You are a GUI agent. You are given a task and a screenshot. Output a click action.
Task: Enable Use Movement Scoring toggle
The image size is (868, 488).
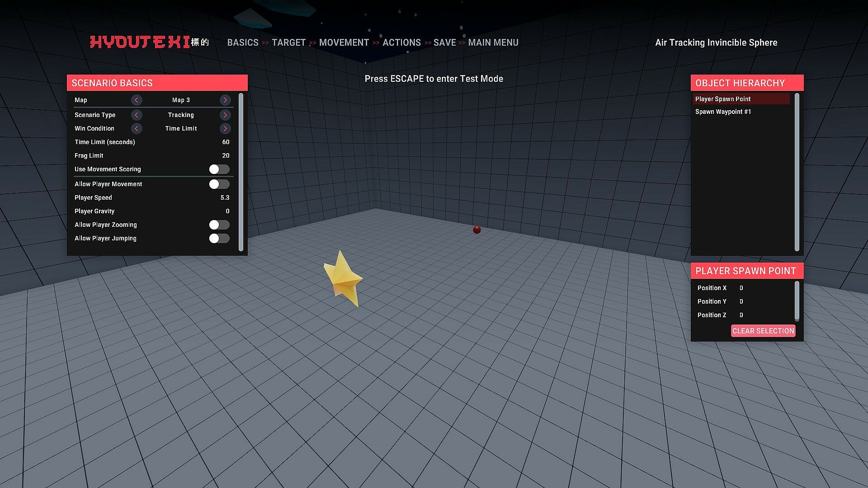point(219,169)
